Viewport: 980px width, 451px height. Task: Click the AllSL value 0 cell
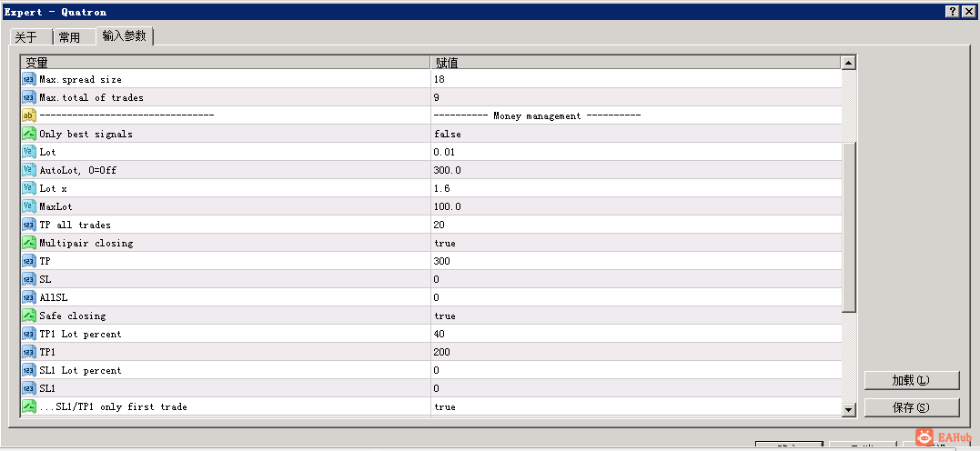pos(636,297)
